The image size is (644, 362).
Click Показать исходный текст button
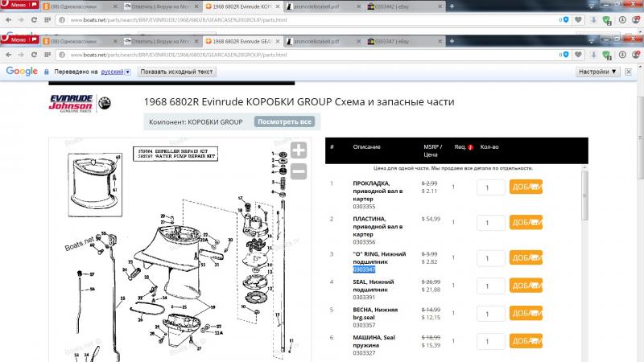tap(177, 72)
